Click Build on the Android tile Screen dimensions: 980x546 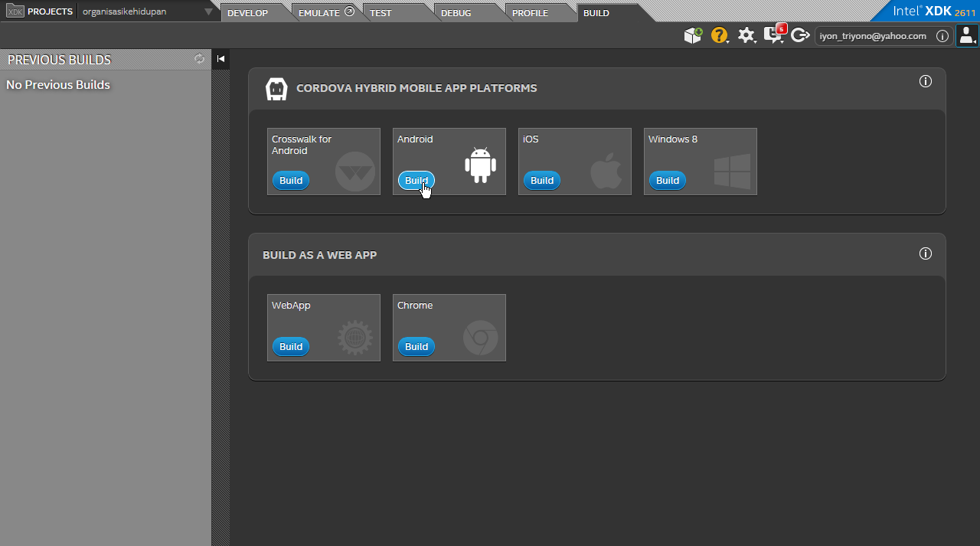[416, 181]
